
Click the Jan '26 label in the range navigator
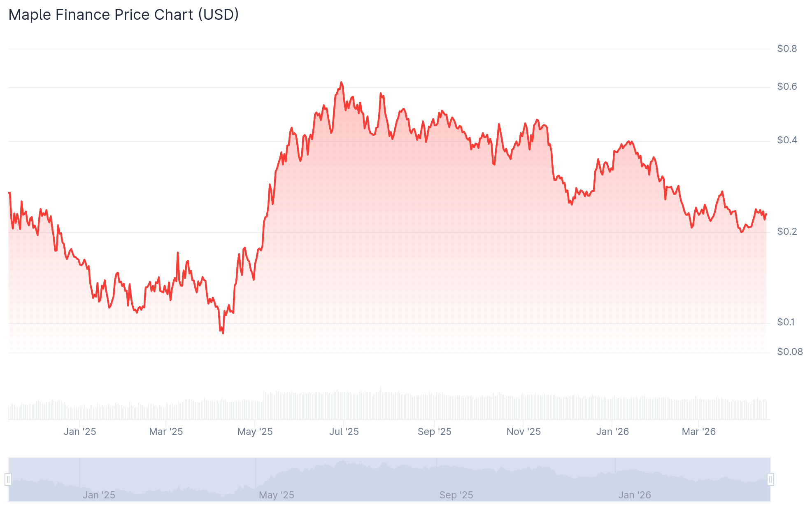pos(635,495)
